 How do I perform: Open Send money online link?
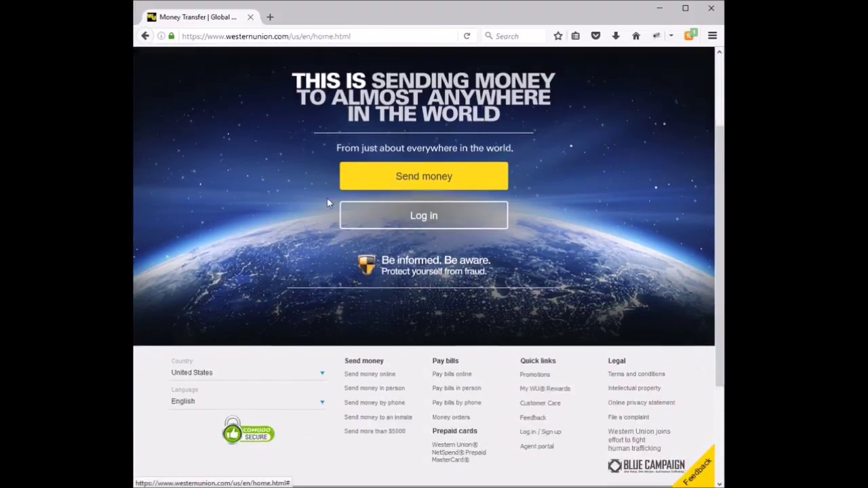(x=370, y=374)
